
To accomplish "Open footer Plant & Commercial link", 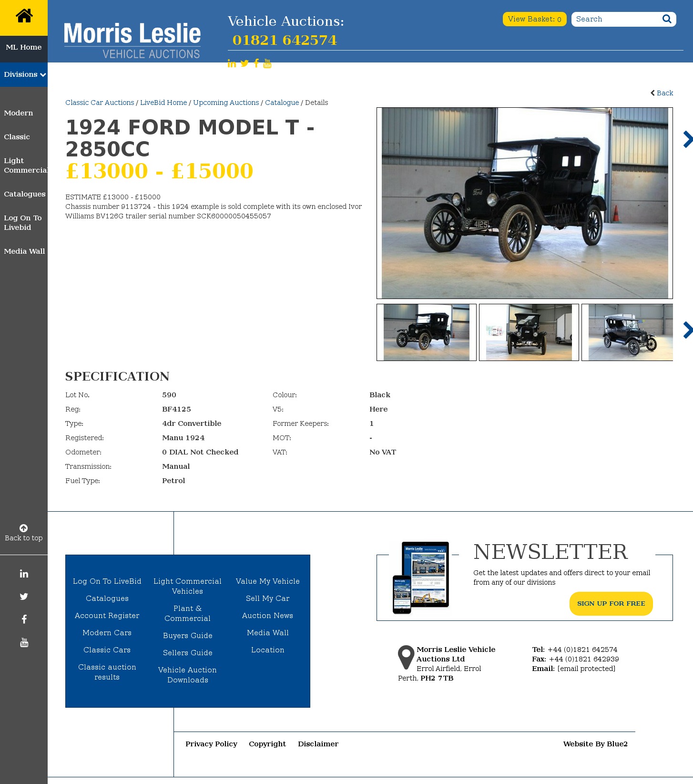I will pyautogui.click(x=188, y=613).
